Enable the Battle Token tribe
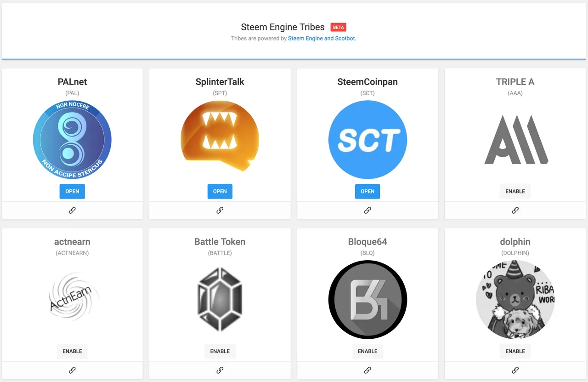This screenshot has width=588, height=382. (220, 351)
